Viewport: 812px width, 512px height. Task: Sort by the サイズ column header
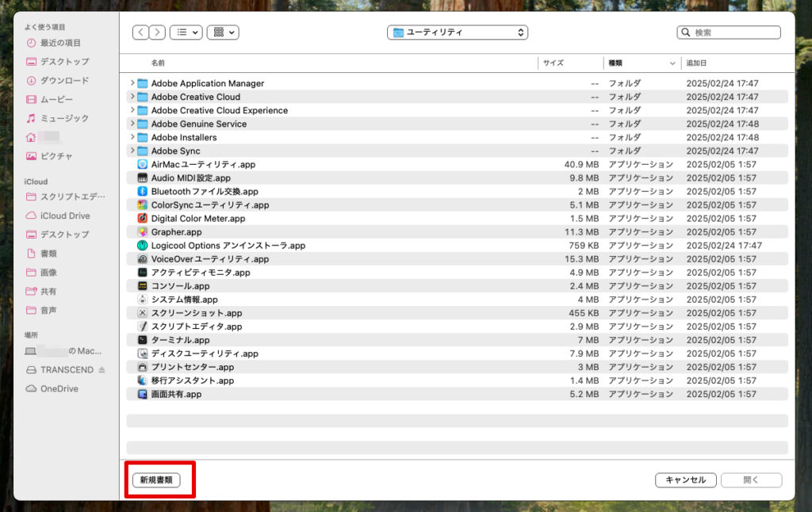click(x=553, y=63)
